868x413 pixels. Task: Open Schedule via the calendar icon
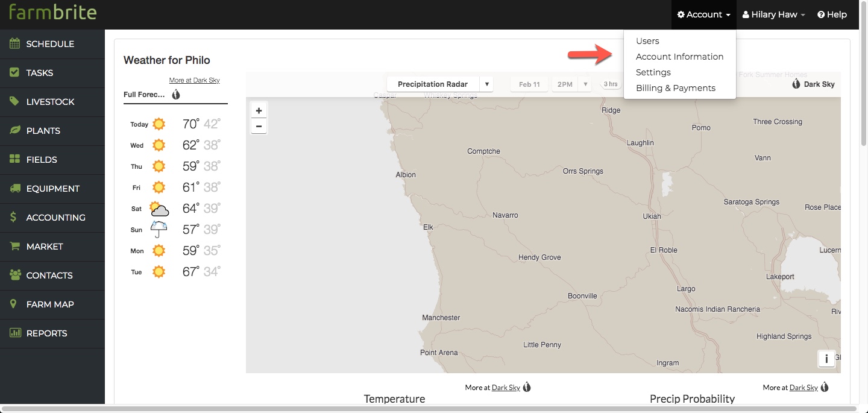pos(14,44)
